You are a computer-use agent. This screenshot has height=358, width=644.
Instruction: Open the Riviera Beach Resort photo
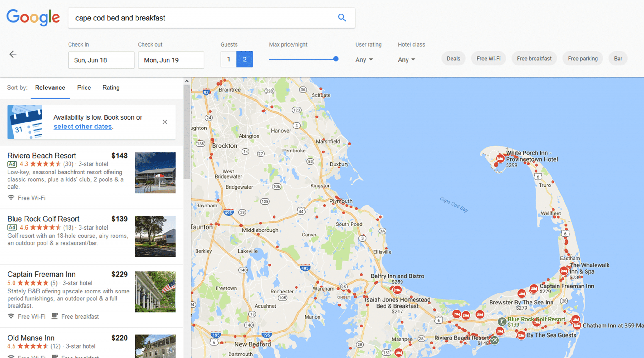coord(155,173)
